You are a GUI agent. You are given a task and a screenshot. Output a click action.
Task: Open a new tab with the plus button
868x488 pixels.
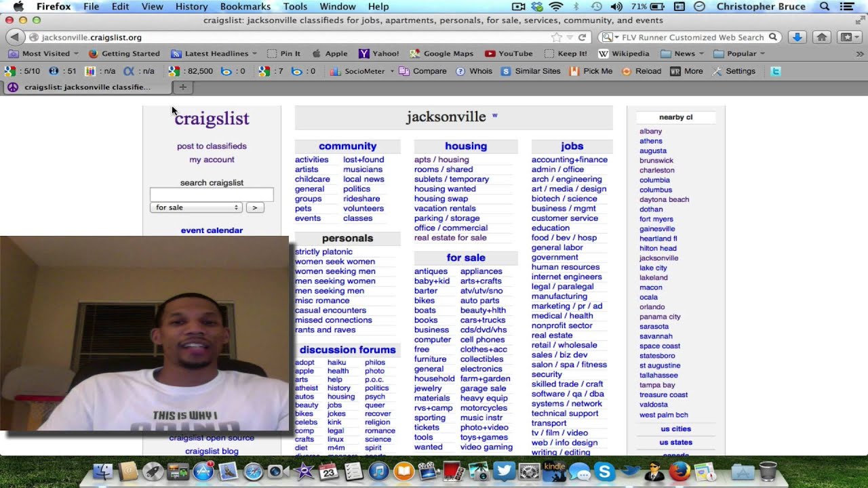point(182,87)
